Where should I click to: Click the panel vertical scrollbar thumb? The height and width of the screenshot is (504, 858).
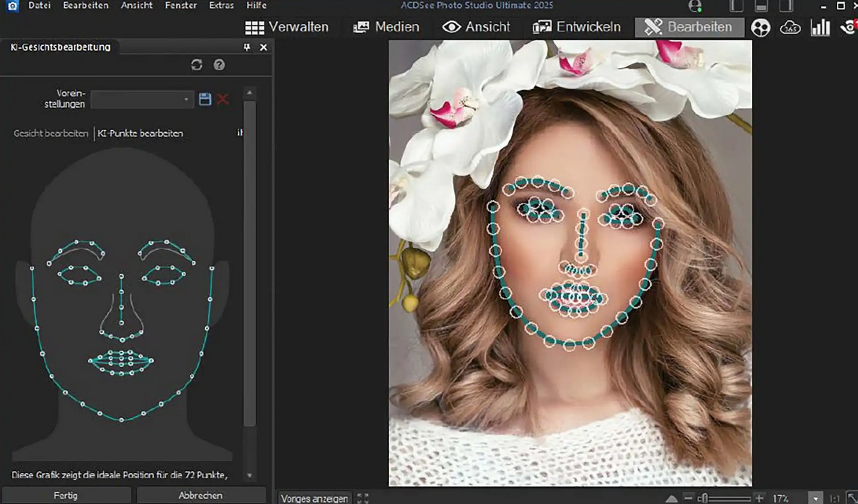click(250, 264)
